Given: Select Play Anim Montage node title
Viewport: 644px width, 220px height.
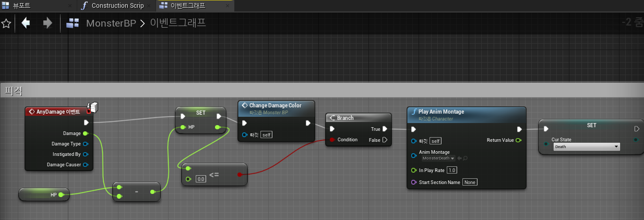Looking at the screenshot, I should point(441,112).
